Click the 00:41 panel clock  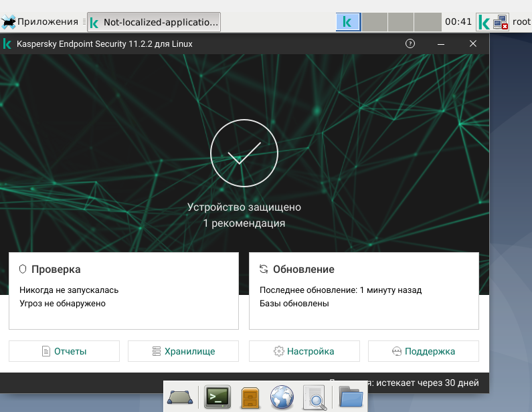coord(458,22)
